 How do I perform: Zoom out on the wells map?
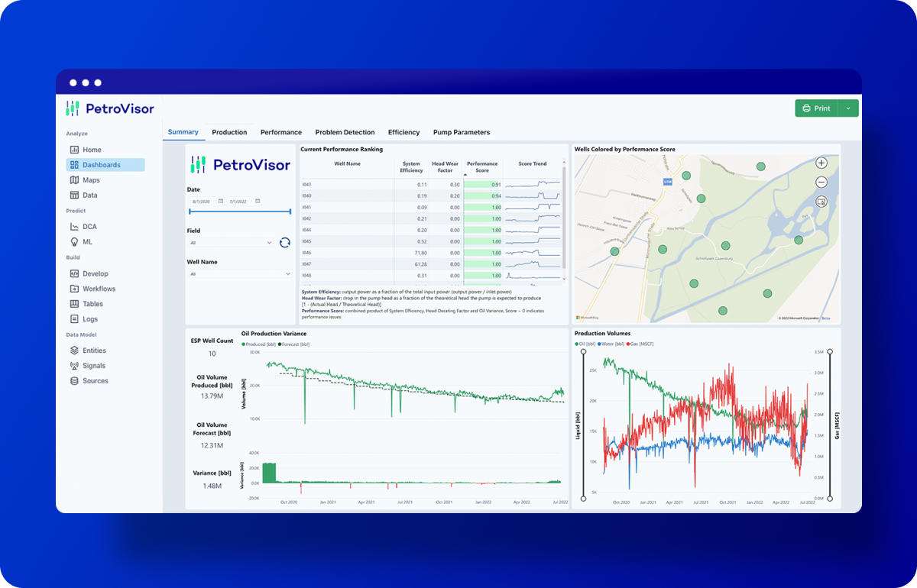(821, 182)
